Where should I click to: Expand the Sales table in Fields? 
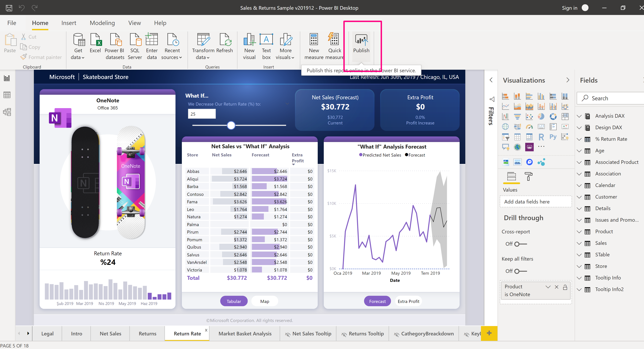pyautogui.click(x=579, y=243)
